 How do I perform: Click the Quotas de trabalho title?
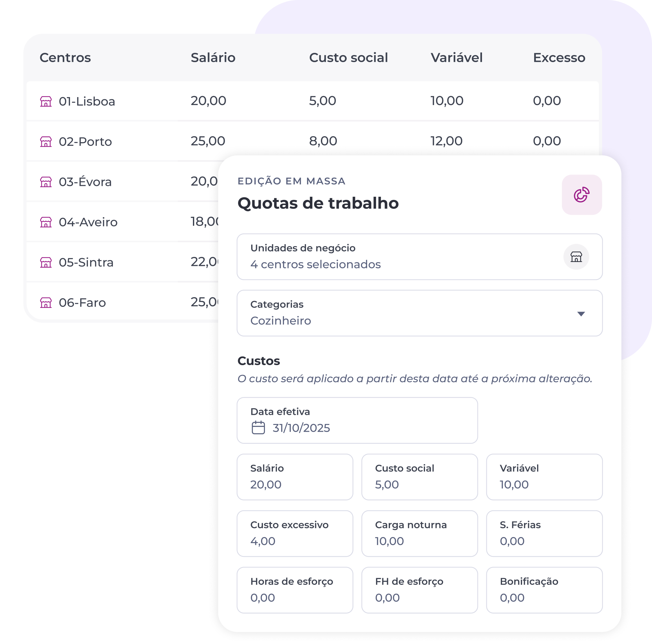pyautogui.click(x=318, y=203)
